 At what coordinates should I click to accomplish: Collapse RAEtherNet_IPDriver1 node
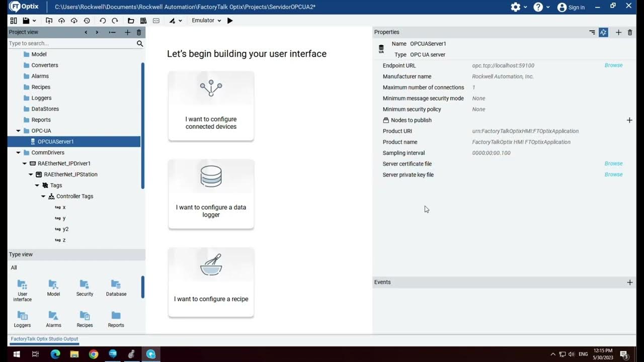tap(25, 164)
